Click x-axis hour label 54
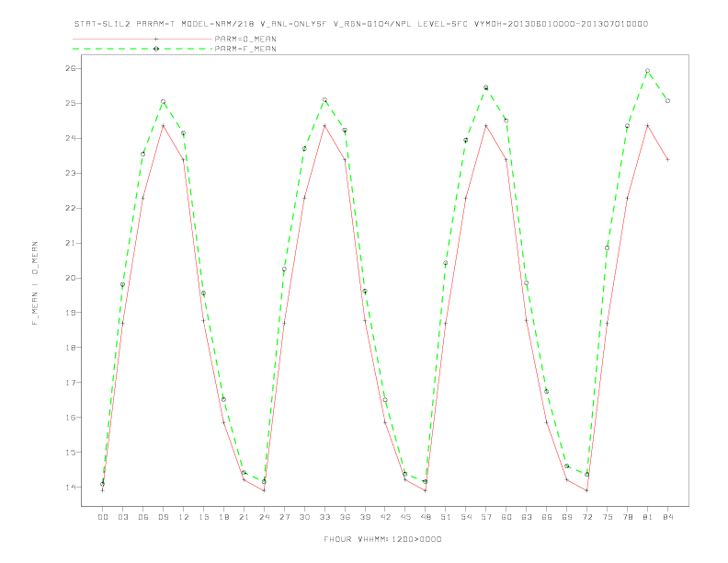This screenshot has width=728, height=563. 466,517
